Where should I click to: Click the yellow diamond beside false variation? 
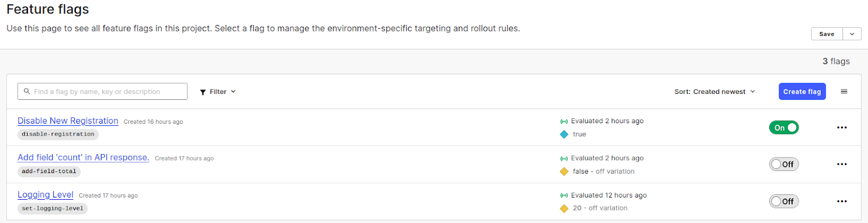tap(564, 171)
